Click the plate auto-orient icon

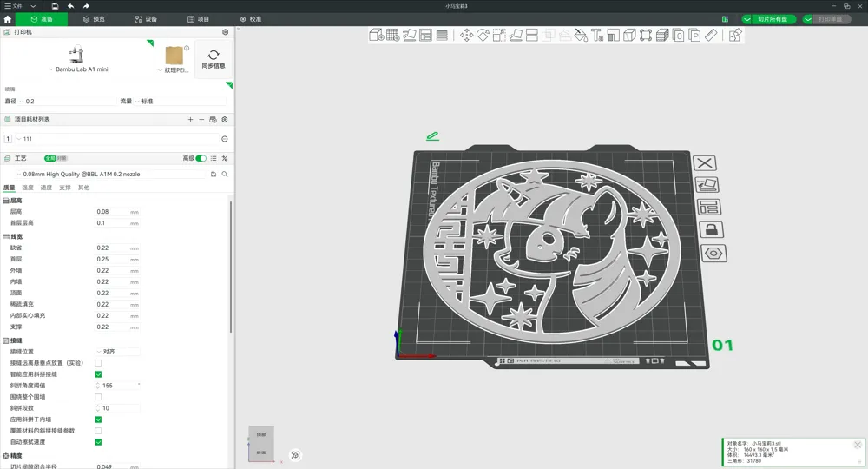(707, 184)
